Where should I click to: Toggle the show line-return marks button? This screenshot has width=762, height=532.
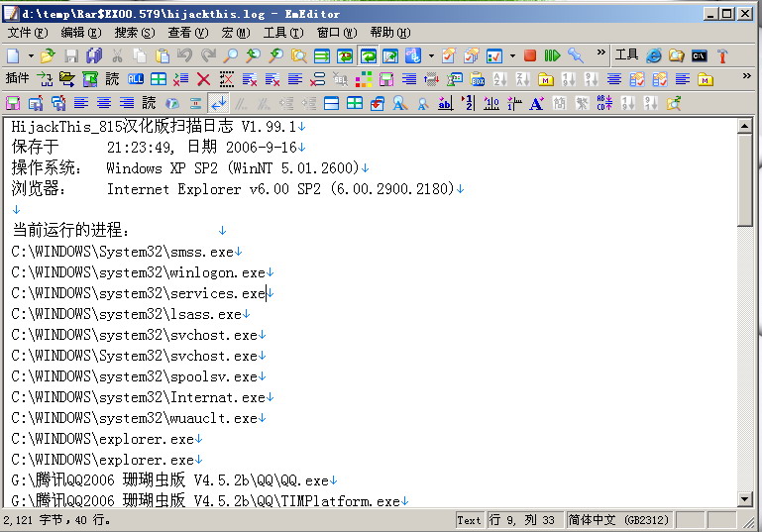pyautogui.click(x=218, y=103)
